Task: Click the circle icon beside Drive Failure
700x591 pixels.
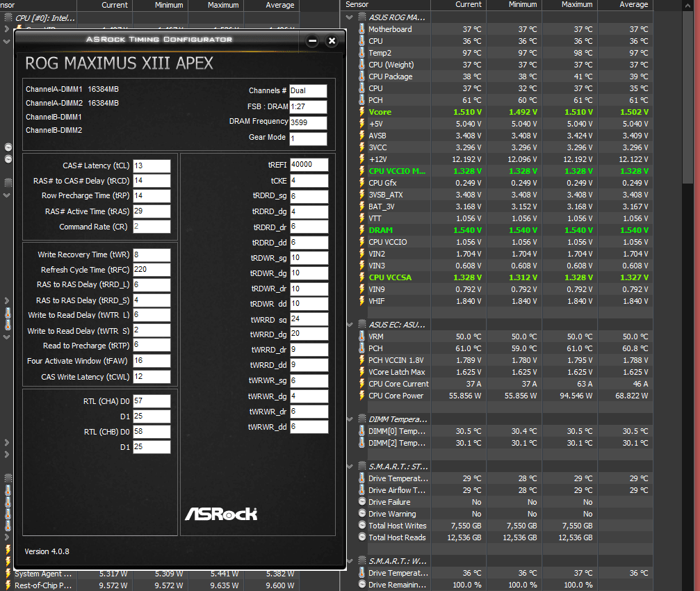Action: click(x=362, y=502)
